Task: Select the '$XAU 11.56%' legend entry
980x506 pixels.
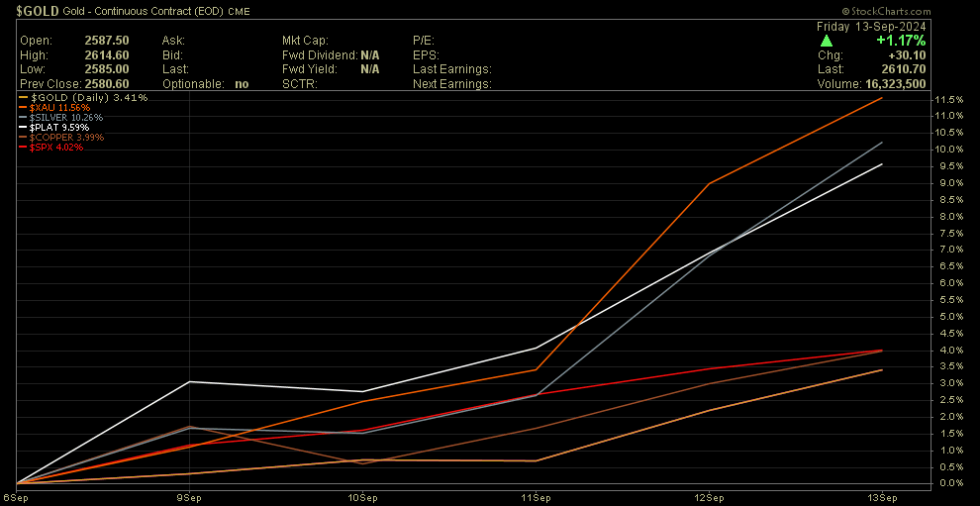Action: [x=54, y=108]
